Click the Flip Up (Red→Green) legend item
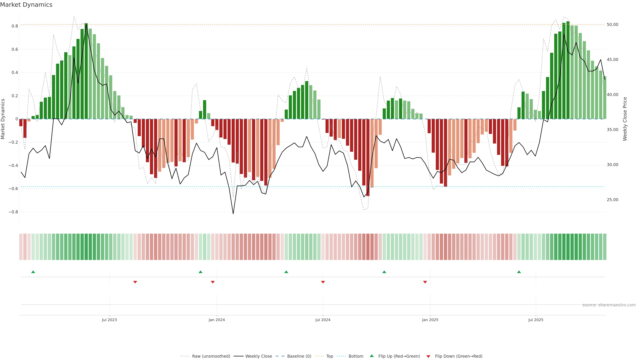Screen dimensions: 644x362 (399, 356)
